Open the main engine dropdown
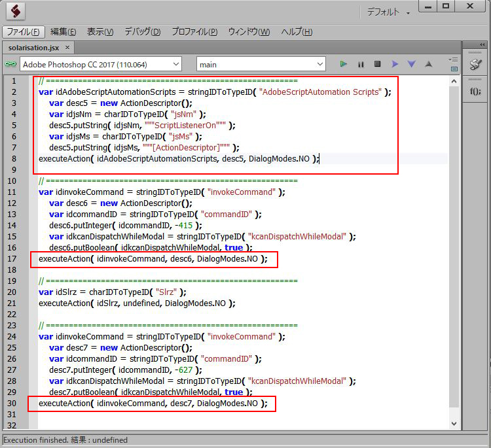The height and width of the screenshot is (448, 491). 261,65
